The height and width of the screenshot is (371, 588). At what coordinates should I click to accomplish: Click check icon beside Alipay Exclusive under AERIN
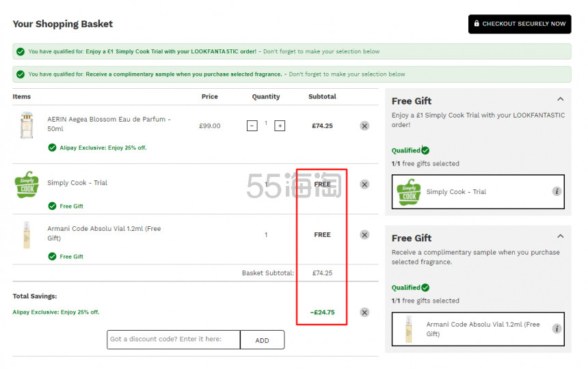point(52,148)
